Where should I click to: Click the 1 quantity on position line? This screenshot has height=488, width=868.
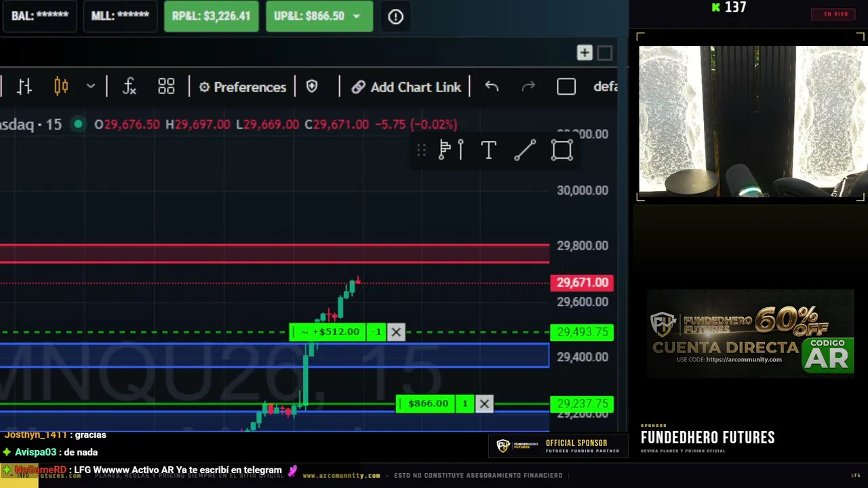click(x=465, y=404)
